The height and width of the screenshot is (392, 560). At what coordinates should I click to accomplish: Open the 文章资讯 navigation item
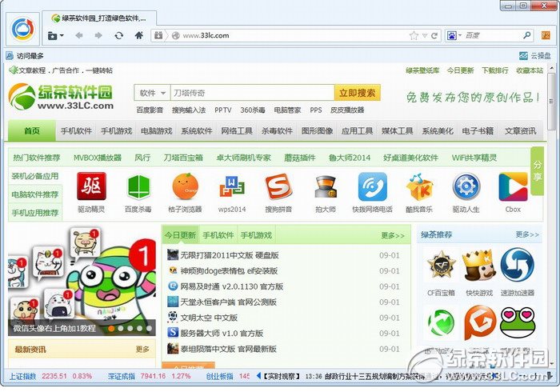pyautogui.click(x=520, y=131)
